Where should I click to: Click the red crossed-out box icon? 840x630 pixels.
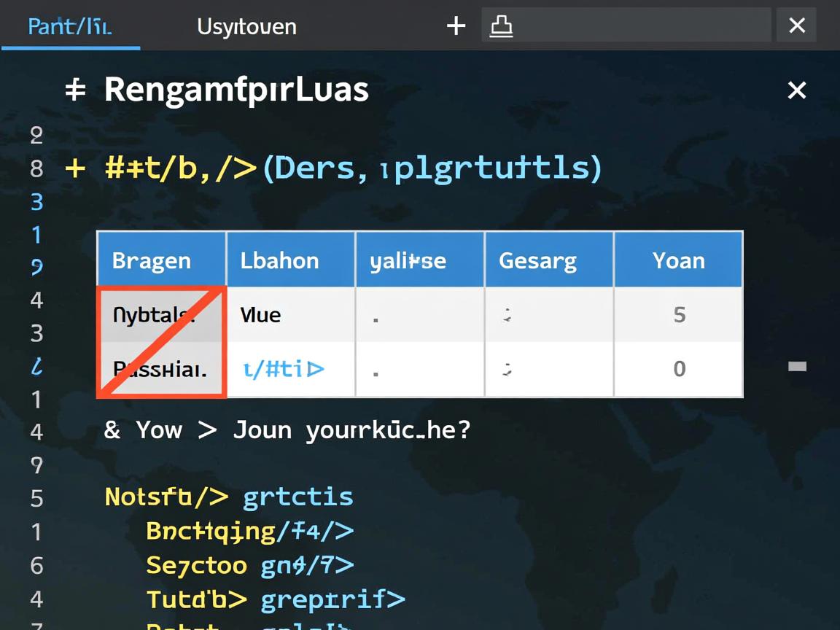point(161,342)
